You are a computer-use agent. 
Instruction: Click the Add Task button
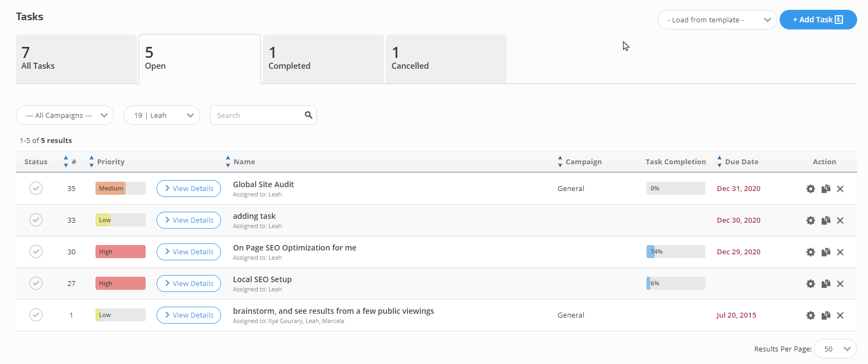(817, 20)
